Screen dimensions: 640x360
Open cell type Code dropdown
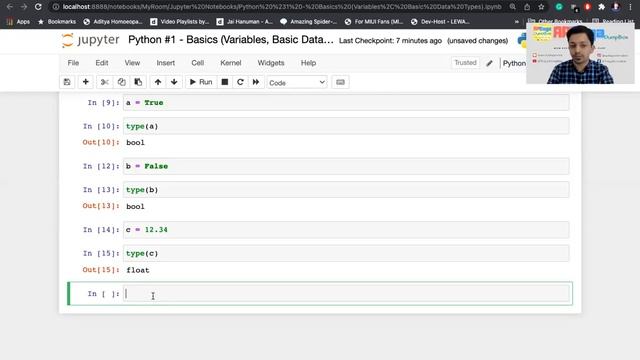pos(297,82)
